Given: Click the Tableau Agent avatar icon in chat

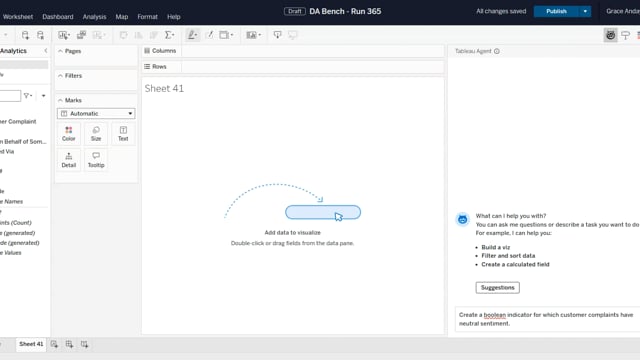Looking at the screenshot, I should coord(462,220).
